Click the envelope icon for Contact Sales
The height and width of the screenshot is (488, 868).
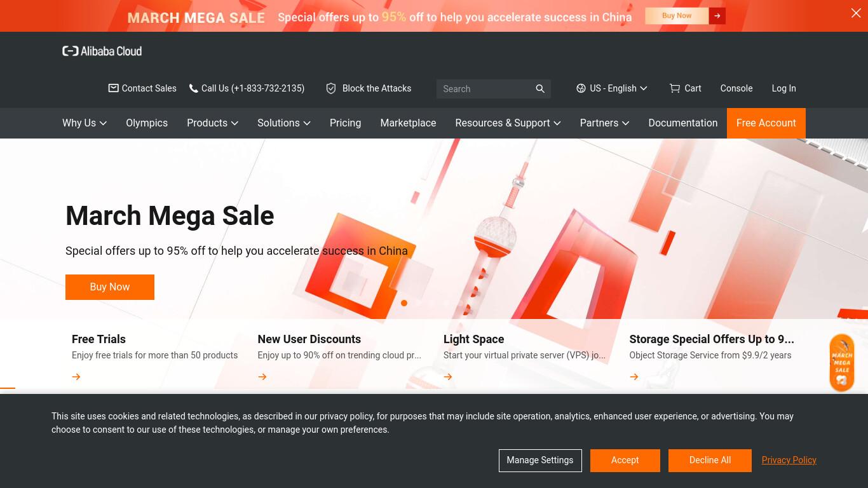[113, 88]
